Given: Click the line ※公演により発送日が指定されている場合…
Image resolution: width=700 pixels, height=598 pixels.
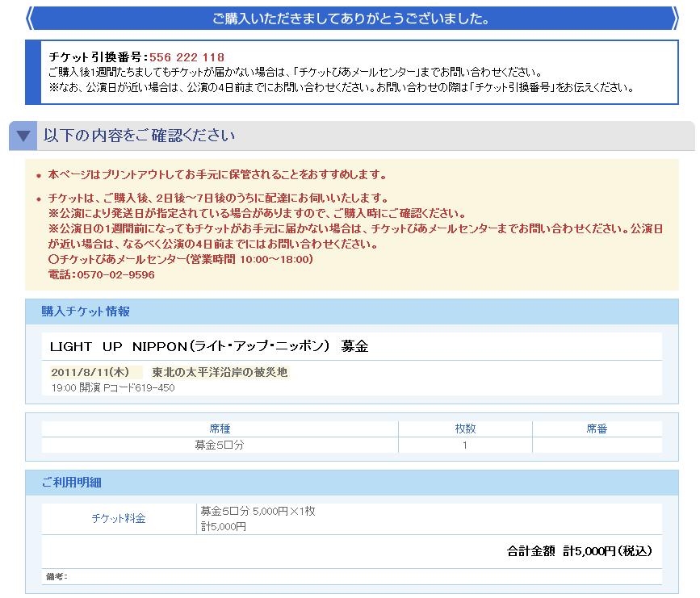Looking at the screenshot, I should click(x=257, y=213).
